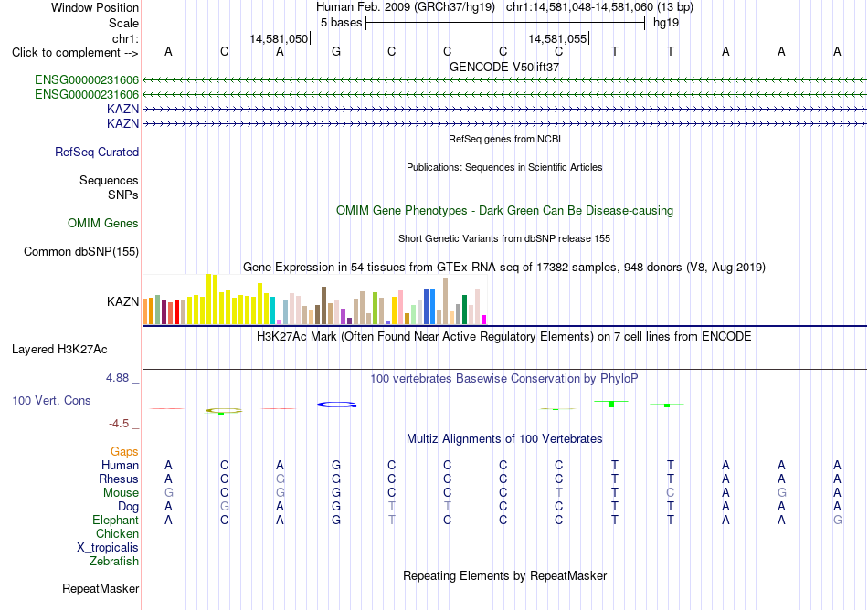The width and height of the screenshot is (868, 610).
Task: Open the RefSeq Curated track label
Action: (x=97, y=152)
